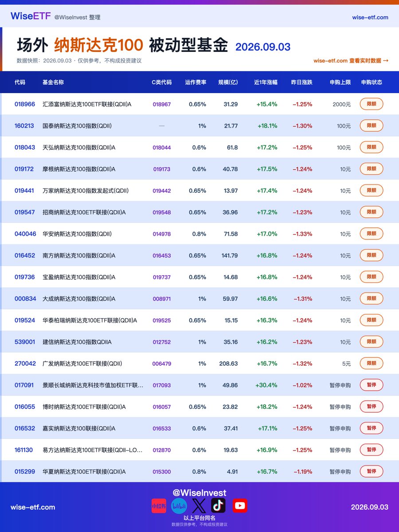Image resolution: width=399 pixels, height=532 pixels.
Task: Click wise-etf.com link in footer
Action: pos(33,507)
